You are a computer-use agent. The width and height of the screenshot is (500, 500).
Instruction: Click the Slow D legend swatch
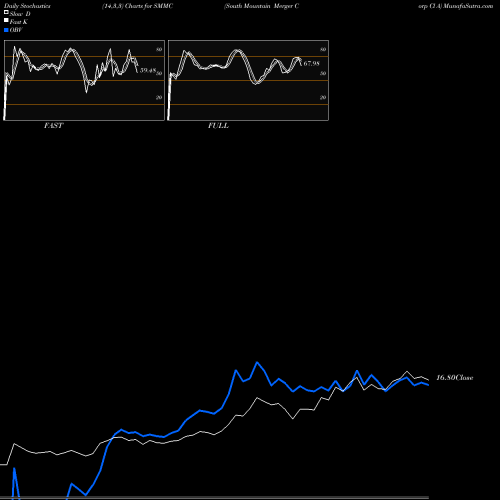coord(6,13)
